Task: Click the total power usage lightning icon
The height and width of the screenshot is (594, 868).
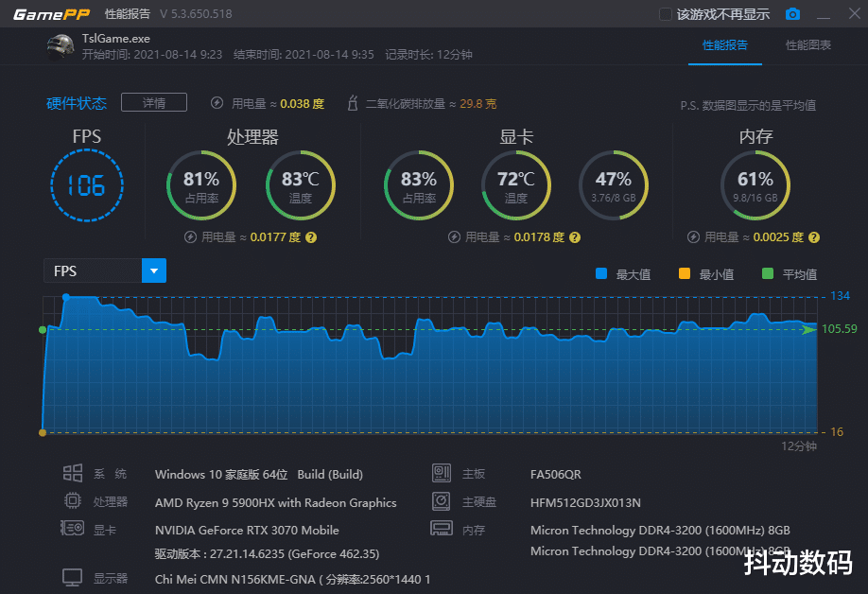Action: (217, 103)
